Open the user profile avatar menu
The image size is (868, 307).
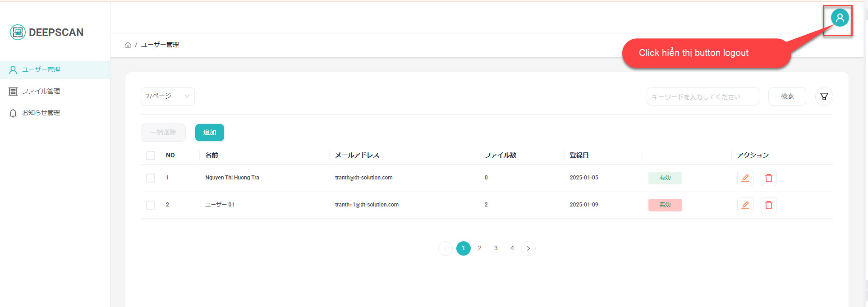tap(839, 18)
